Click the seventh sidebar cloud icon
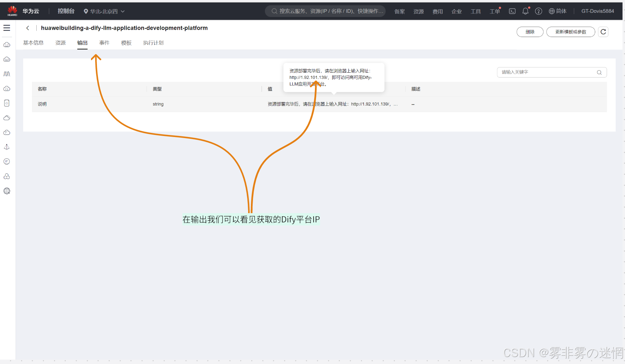This screenshot has height=364, width=625. pyautogui.click(x=7, y=133)
